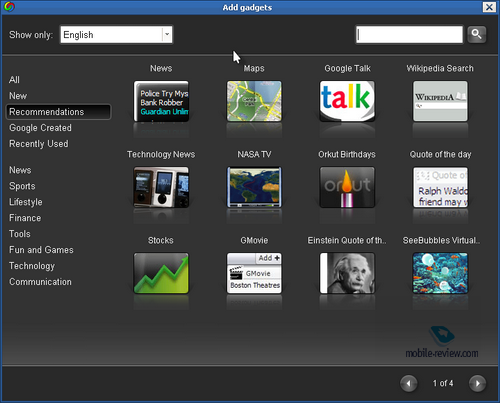
Task: Click the Quote of the day gadget icon
Action: 440,187
